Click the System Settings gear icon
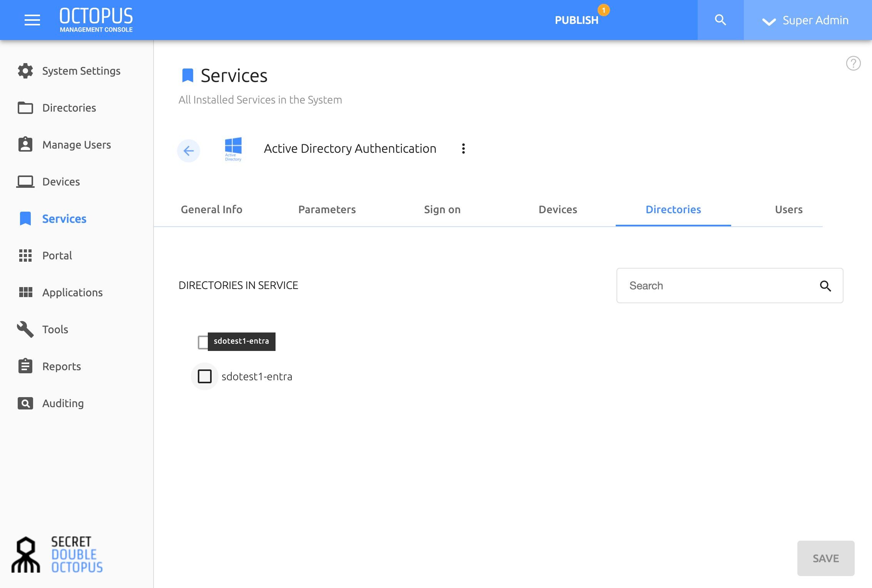The height and width of the screenshot is (588, 872). point(25,71)
